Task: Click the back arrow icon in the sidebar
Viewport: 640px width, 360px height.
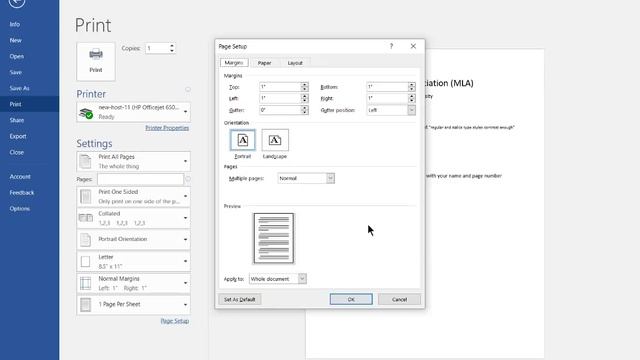Action: (x=17, y=3)
